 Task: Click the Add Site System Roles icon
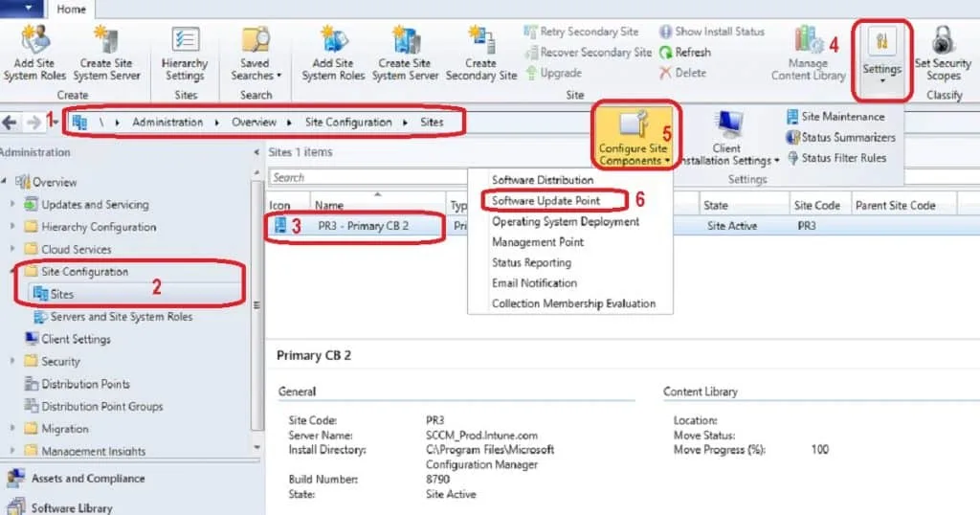click(34, 40)
